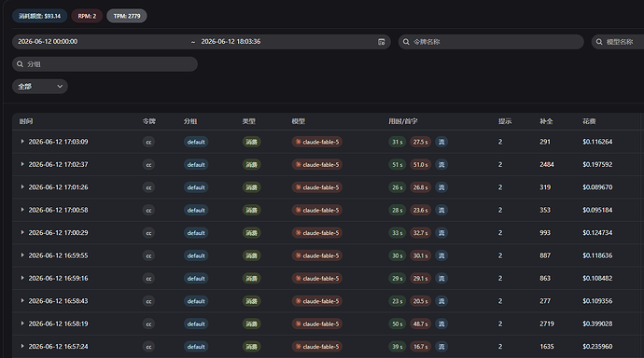Expand the 2026-06-12 16:59:55 log row
Screen dimensions: 644x358
click(22, 255)
